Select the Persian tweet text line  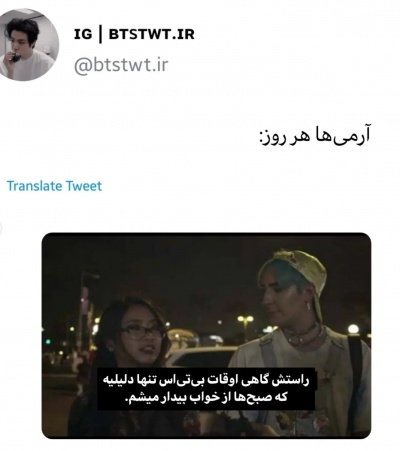tap(315, 135)
